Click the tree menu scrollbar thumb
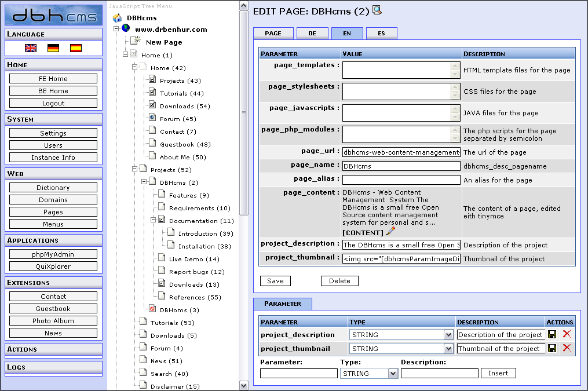The height and width of the screenshot is (391, 588). pyautogui.click(x=244, y=113)
